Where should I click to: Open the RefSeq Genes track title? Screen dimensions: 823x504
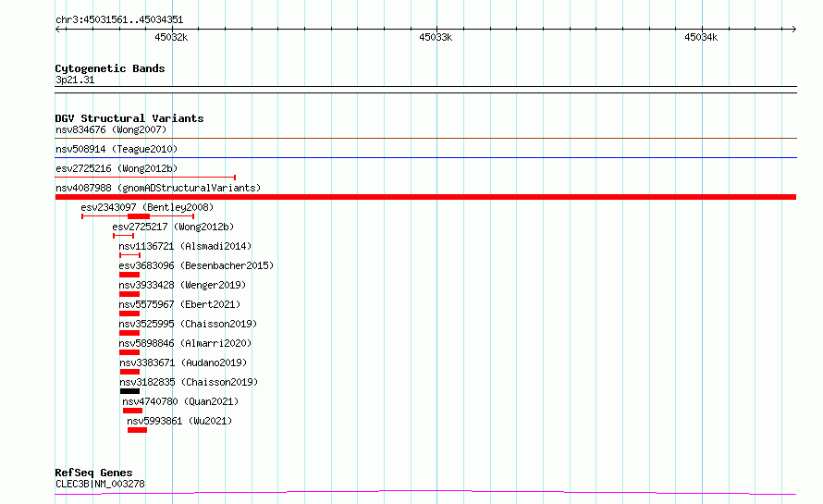pos(93,473)
